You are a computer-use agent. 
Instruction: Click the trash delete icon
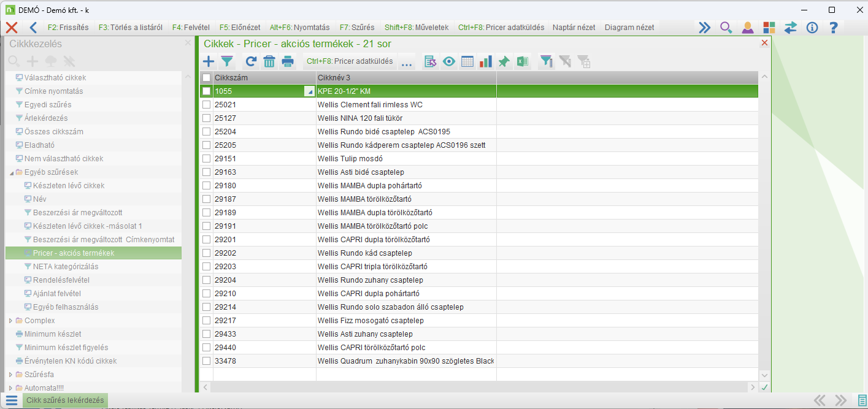click(269, 61)
